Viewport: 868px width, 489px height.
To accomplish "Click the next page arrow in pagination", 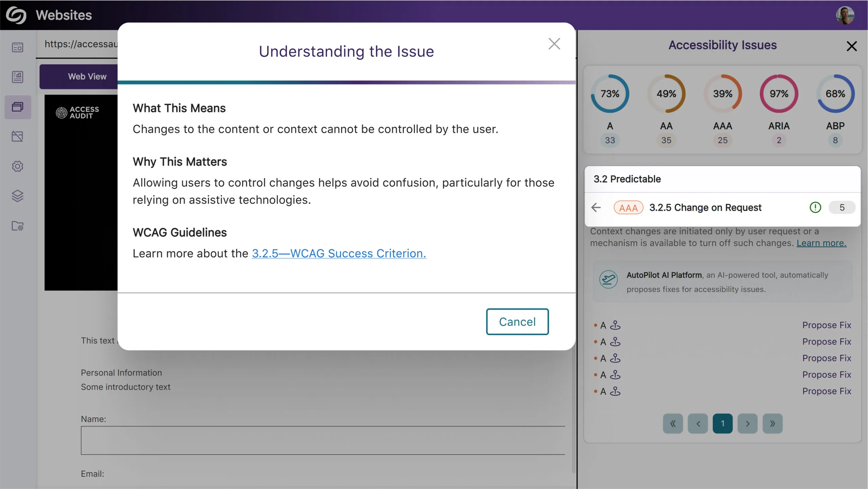I will pyautogui.click(x=747, y=423).
